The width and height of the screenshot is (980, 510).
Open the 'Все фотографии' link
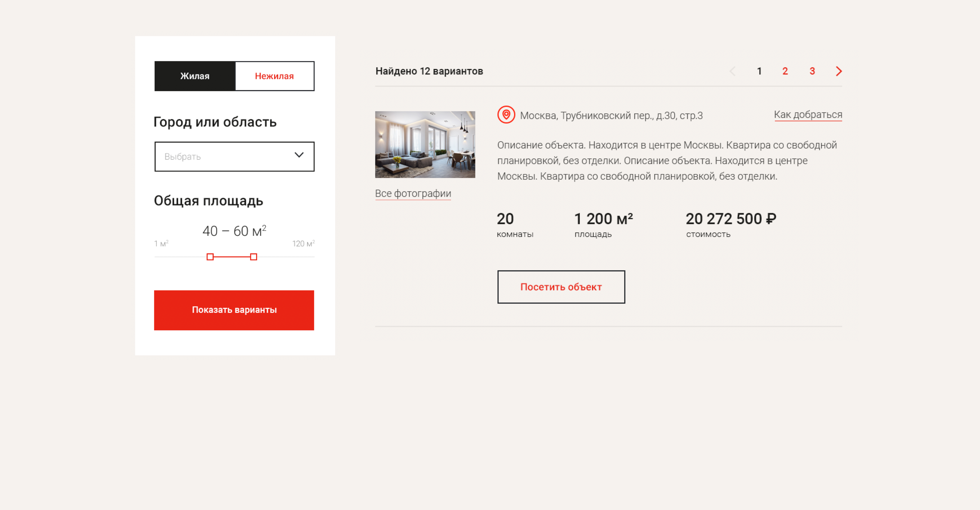click(x=413, y=193)
